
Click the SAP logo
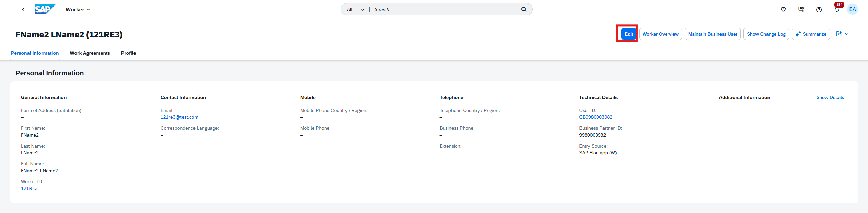tap(45, 9)
